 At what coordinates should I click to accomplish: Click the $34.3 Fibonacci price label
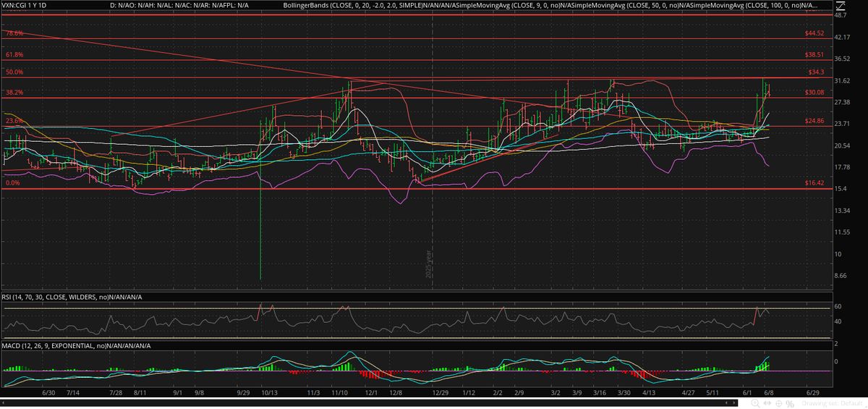(x=814, y=72)
